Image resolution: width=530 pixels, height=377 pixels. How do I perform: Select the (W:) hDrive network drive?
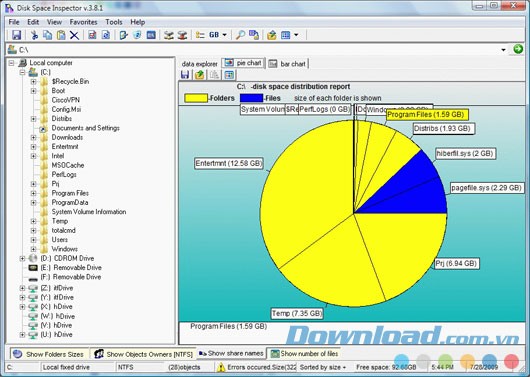(58, 316)
